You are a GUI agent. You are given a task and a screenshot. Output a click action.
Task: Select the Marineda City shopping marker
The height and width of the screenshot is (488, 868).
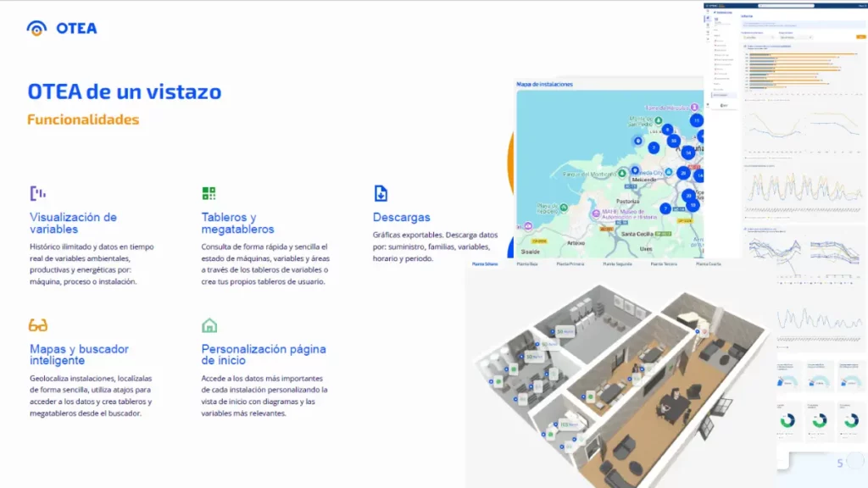click(x=669, y=172)
